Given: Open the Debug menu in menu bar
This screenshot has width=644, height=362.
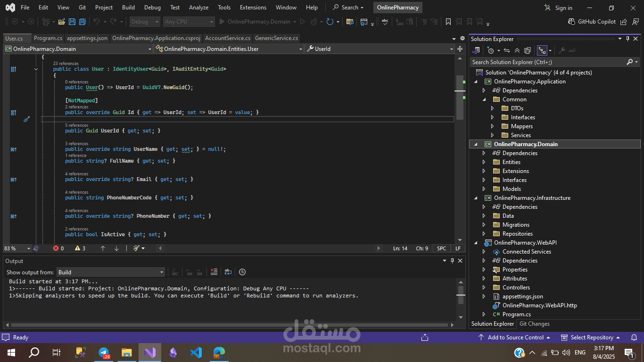Looking at the screenshot, I should point(152,8).
